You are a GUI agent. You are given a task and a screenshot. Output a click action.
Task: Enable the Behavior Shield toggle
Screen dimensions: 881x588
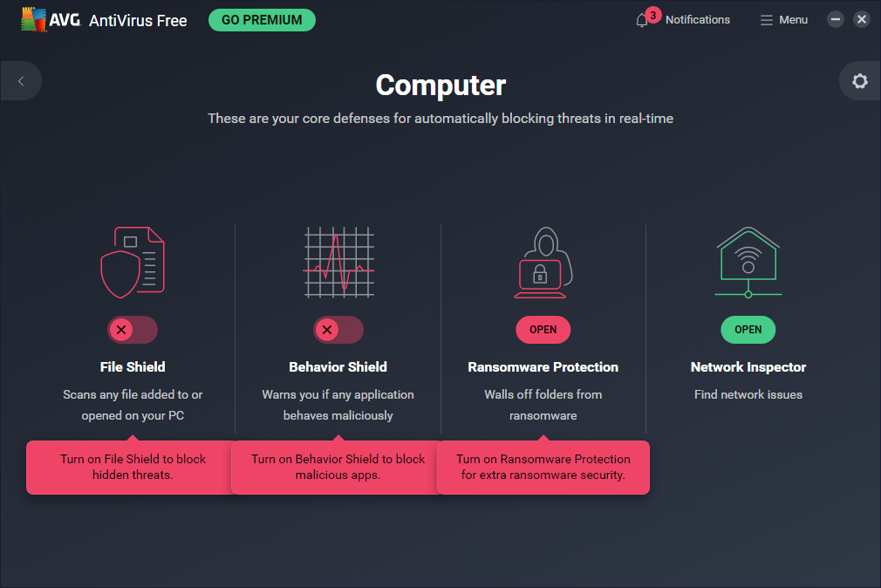coord(338,330)
